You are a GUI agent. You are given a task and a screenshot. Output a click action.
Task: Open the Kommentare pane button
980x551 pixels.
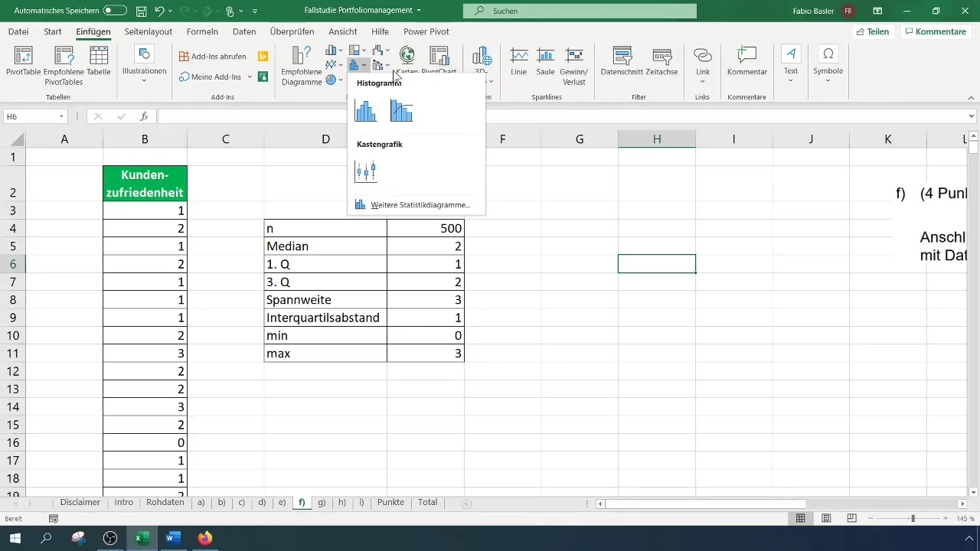tap(936, 31)
